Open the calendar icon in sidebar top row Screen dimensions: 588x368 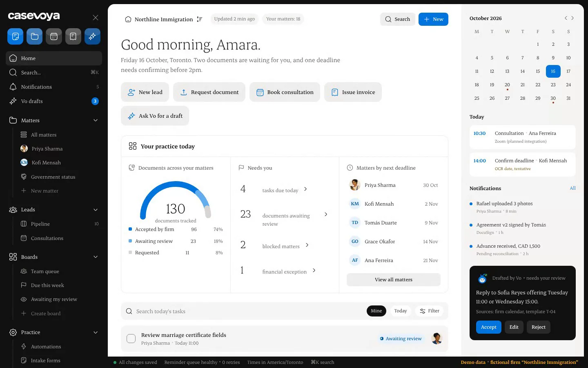[x=54, y=36]
